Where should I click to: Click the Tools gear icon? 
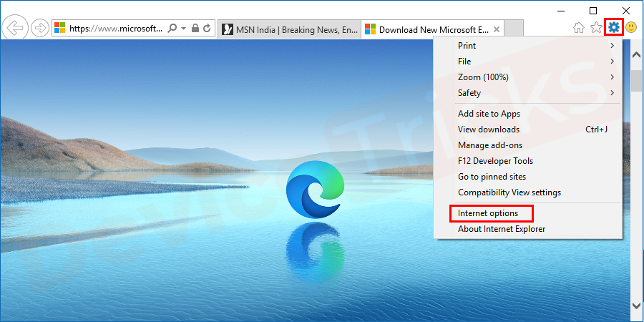[x=614, y=27]
